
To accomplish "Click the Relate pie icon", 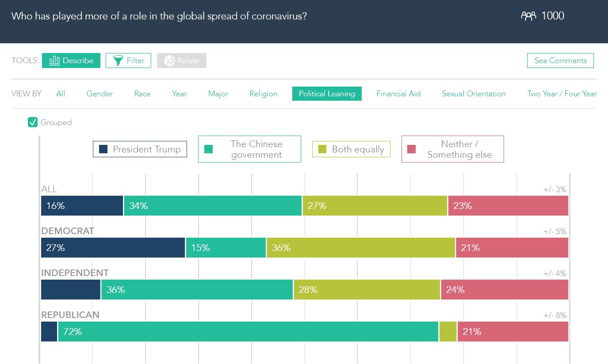I will [169, 61].
